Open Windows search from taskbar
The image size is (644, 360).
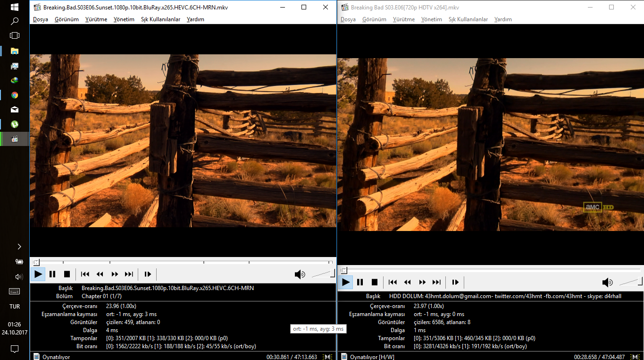click(15, 21)
